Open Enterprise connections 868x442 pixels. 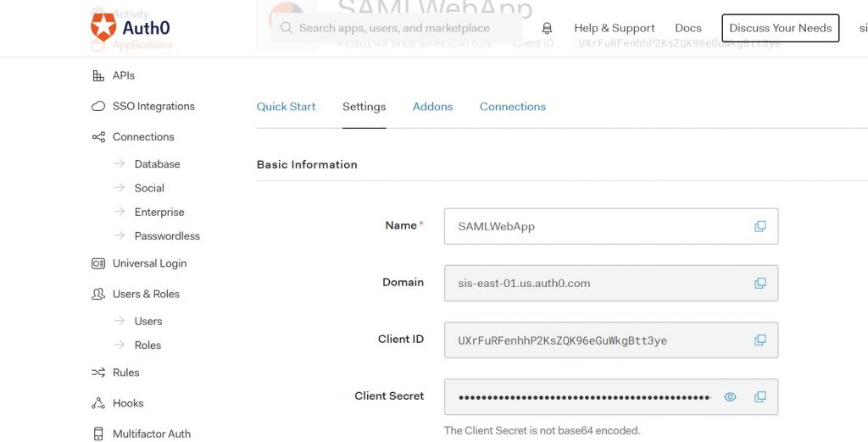(159, 212)
